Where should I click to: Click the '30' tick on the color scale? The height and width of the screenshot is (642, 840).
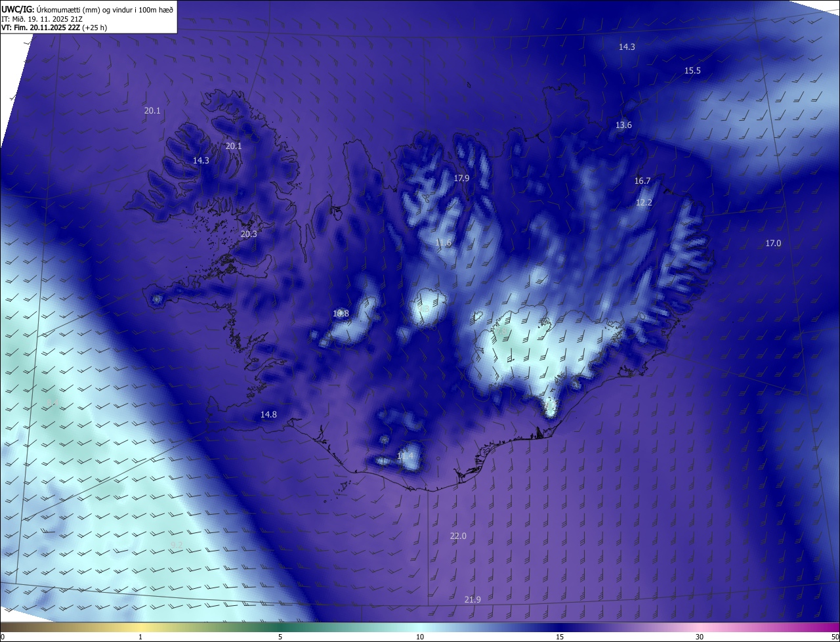pos(700,637)
